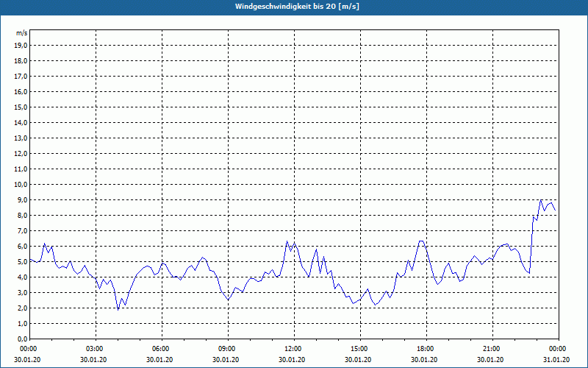Click the "30.01.20" date under 21:00

(x=490, y=360)
